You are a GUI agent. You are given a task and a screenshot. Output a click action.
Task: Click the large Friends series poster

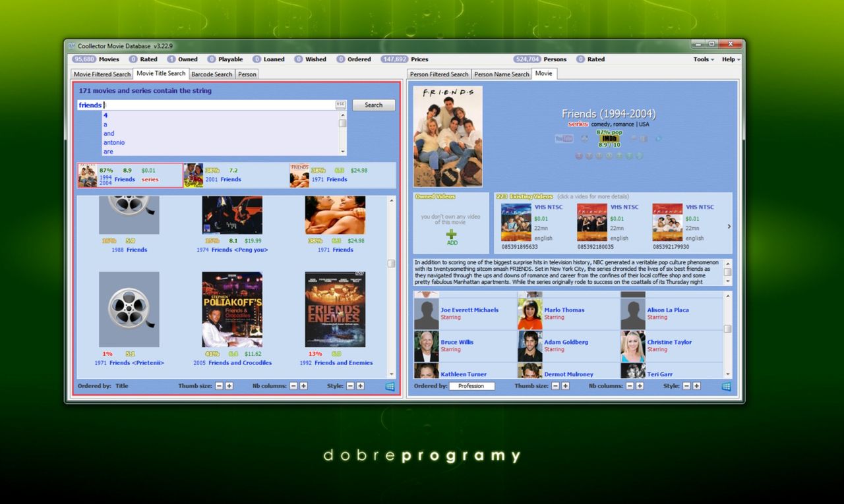(x=448, y=136)
